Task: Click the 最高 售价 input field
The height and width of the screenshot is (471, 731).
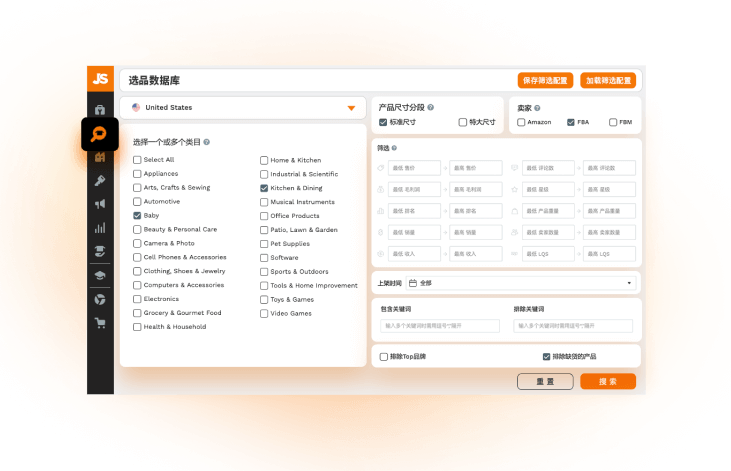Action: coord(476,168)
